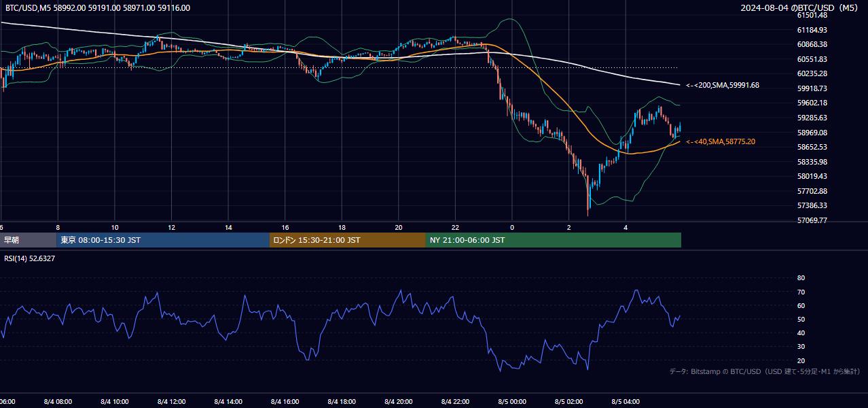Click the 8/4 18:00 bottom time label

coord(342,402)
